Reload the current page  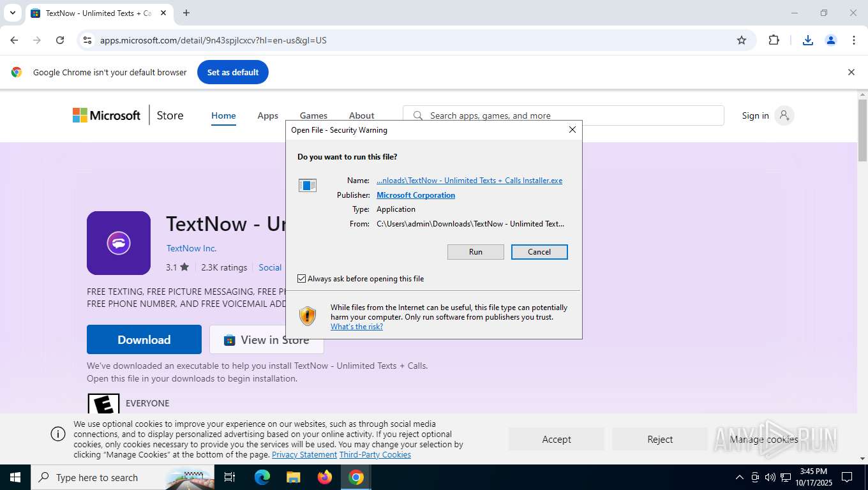pos(60,40)
